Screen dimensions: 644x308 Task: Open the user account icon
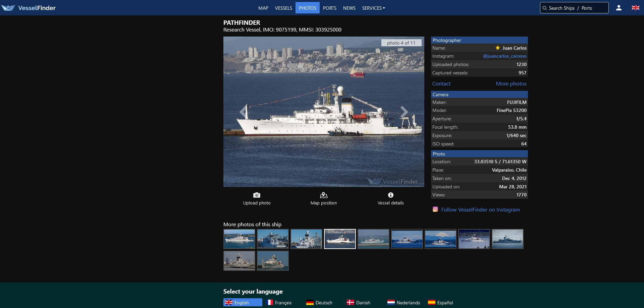619,8
